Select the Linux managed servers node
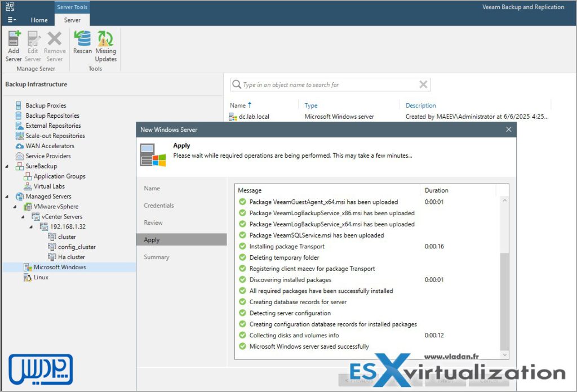Viewport: 577px width, 392px height. pyautogui.click(x=41, y=277)
